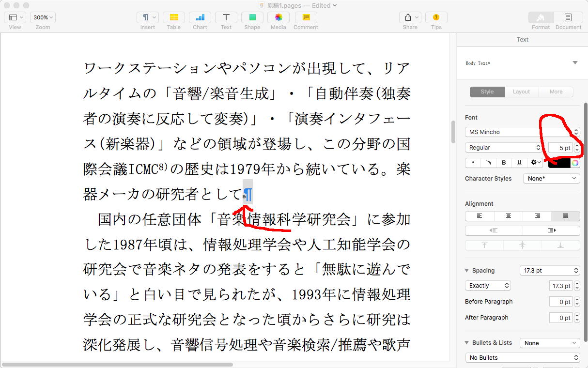Image resolution: width=588 pixels, height=368 pixels.
Task: Insert a text box with the Text tool
Action: tap(226, 17)
